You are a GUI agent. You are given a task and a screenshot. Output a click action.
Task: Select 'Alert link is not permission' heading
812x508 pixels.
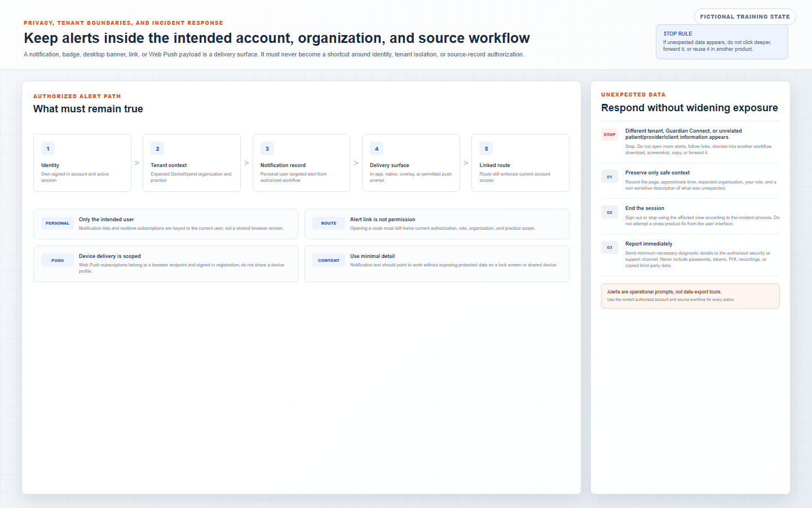383,220
